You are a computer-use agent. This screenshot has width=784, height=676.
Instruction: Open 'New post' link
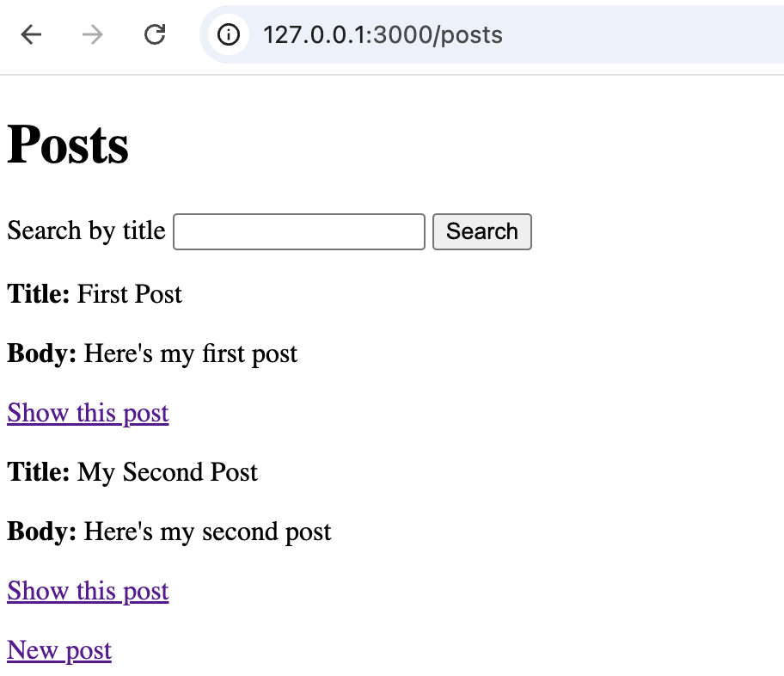pyautogui.click(x=58, y=650)
